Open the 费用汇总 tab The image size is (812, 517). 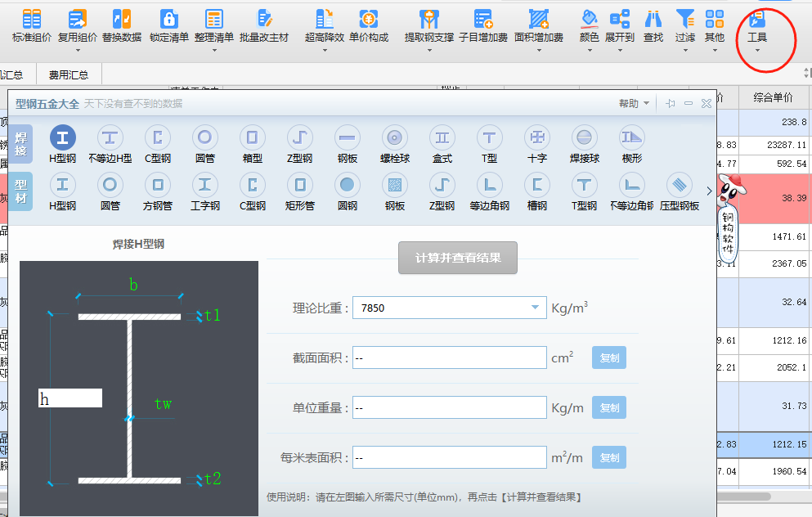pyautogui.click(x=69, y=75)
